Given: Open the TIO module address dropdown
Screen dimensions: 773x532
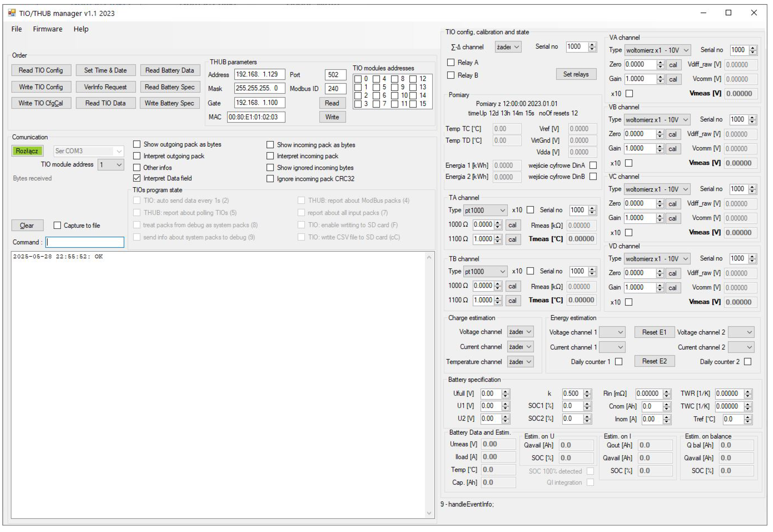Looking at the screenshot, I should click(111, 165).
